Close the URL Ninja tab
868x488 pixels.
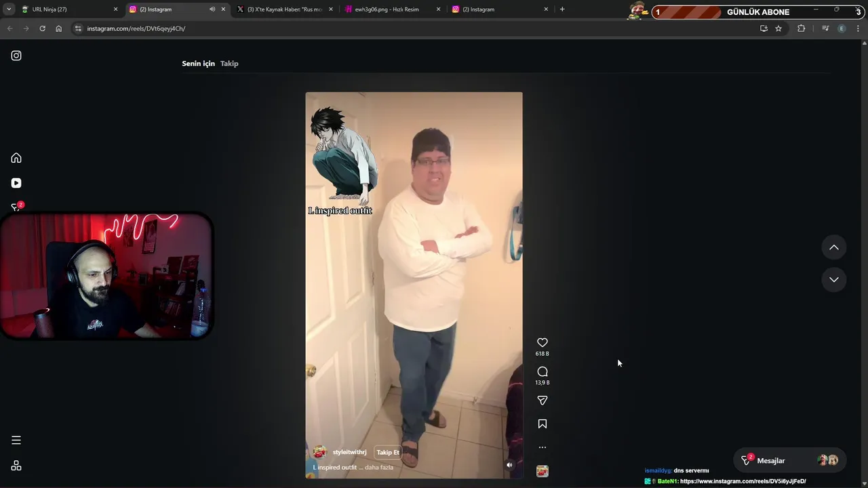click(x=115, y=9)
